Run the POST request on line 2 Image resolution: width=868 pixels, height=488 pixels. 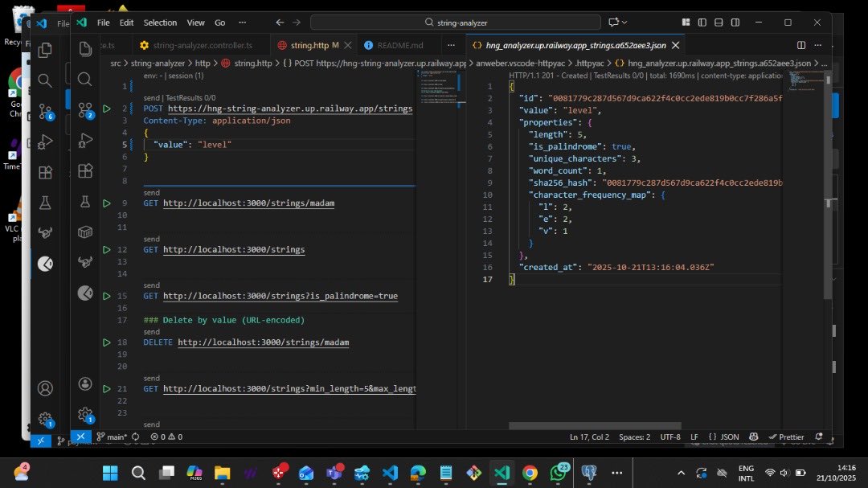pos(106,109)
